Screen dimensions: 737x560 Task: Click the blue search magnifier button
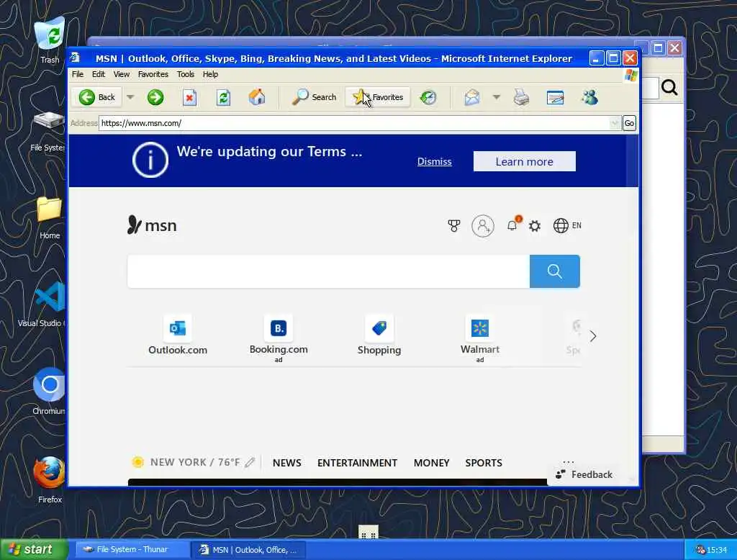click(x=555, y=271)
